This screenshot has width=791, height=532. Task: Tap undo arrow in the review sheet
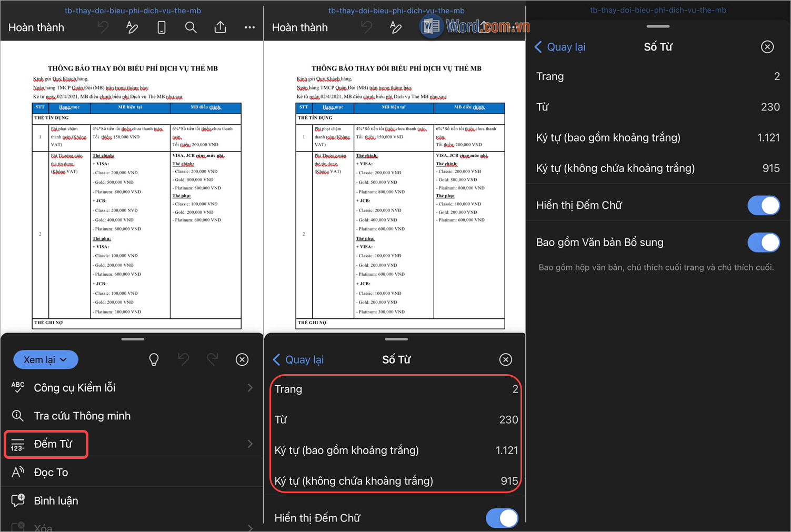click(183, 359)
